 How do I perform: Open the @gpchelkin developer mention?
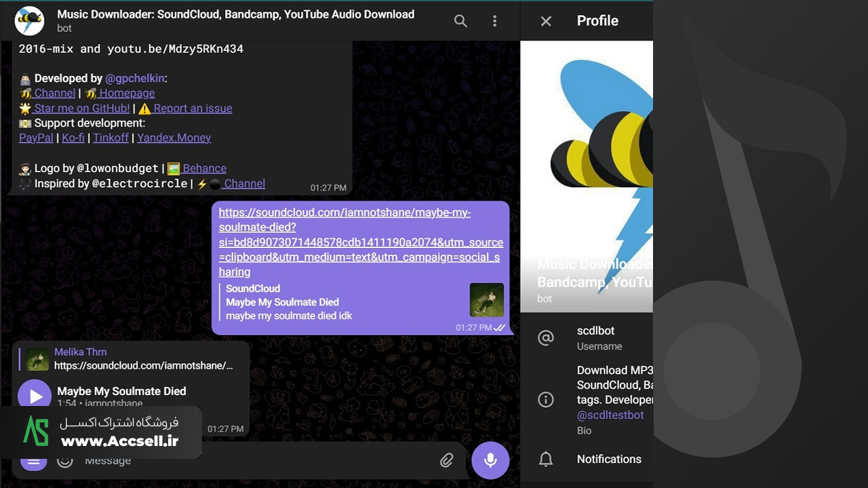click(x=136, y=79)
